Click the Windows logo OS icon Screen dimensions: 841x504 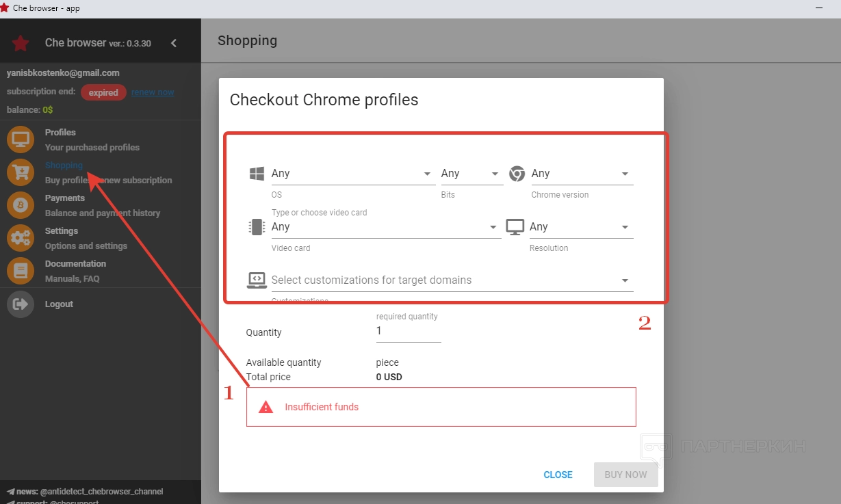[257, 174]
